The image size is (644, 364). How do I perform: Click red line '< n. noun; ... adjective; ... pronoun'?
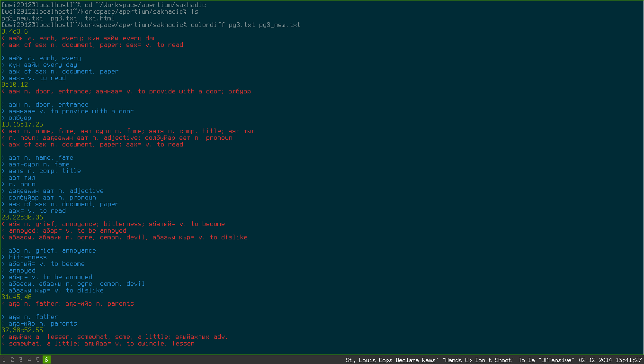(x=117, y=138)
